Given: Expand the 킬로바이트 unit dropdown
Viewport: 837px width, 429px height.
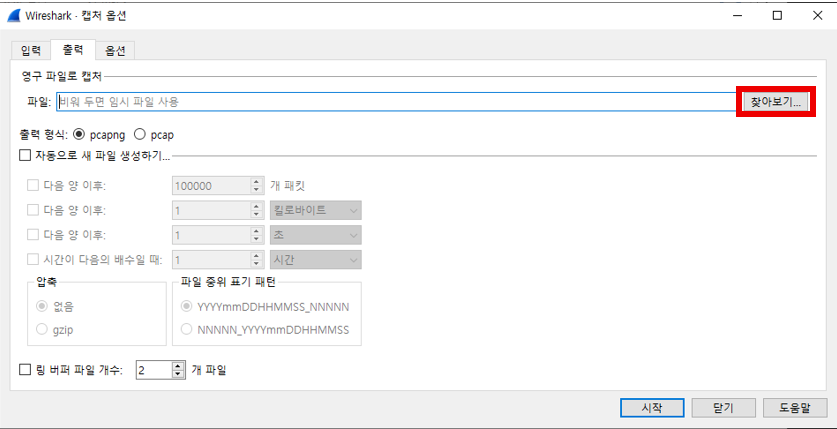Looking at the screenshot, I should pyautogui.click(x=315, y=210).
